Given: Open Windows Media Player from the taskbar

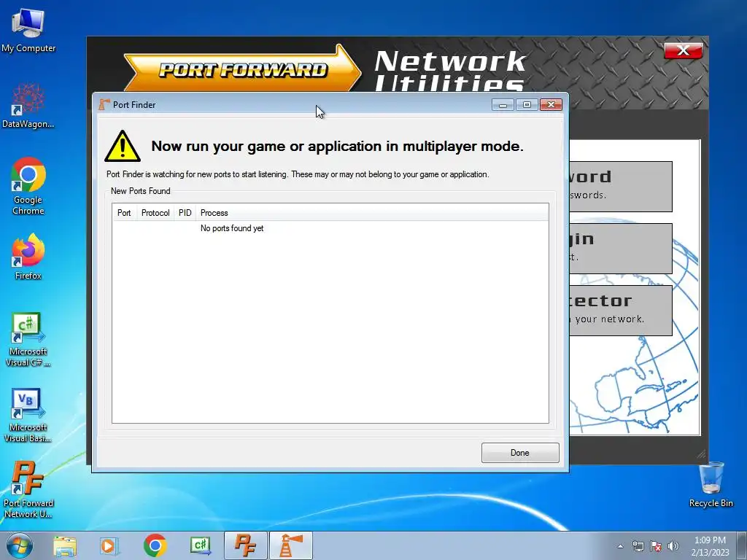Looking at the screenshot, I should [x=109, y=545].
